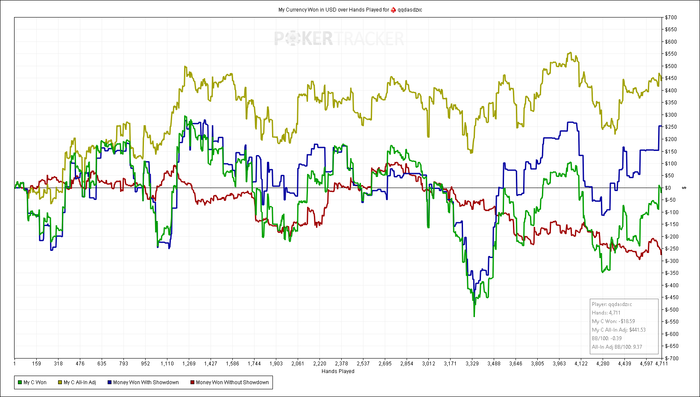Select the My C Won legend label

click(x=35, y=382)
